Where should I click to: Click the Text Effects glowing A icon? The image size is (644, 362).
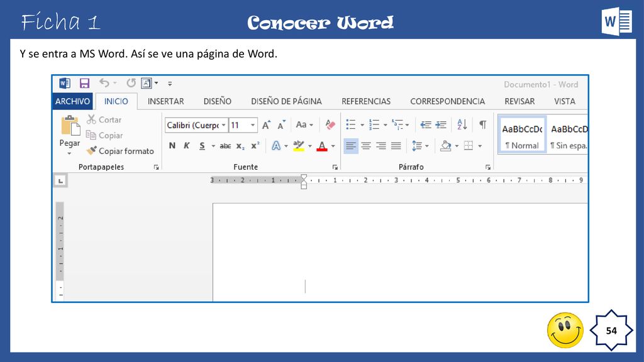(276, 146)
